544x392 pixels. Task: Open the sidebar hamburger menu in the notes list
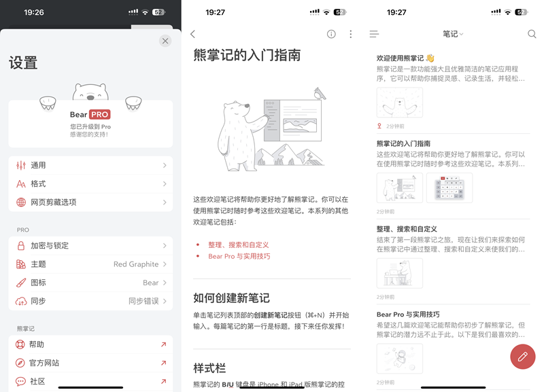click(374, 34)
